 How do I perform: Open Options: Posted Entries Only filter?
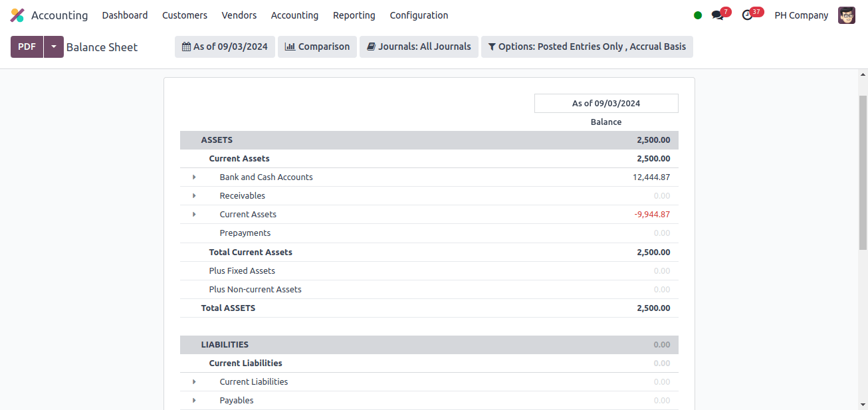pos(587,47)
